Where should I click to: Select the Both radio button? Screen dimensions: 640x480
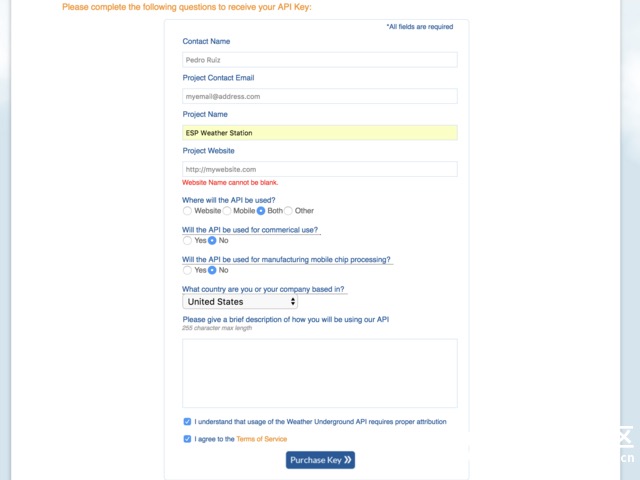coord(261,211)
